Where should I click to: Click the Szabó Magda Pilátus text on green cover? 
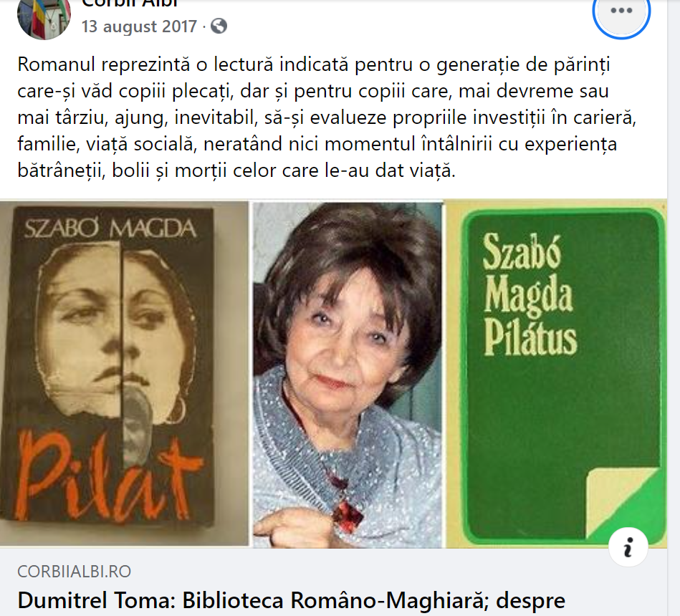click(x=530, y=295)
